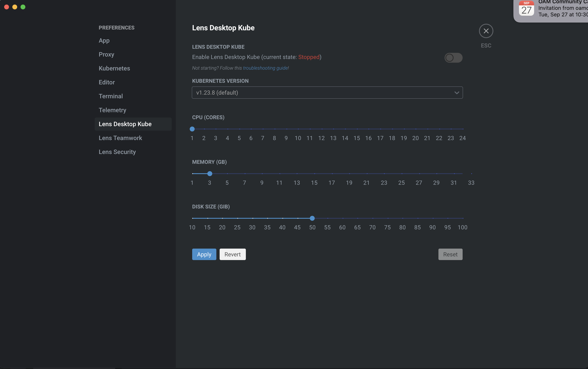The width and height of the screenshot is (588, 369).
Task: Click the Apply button
Action: pos(204,254)
